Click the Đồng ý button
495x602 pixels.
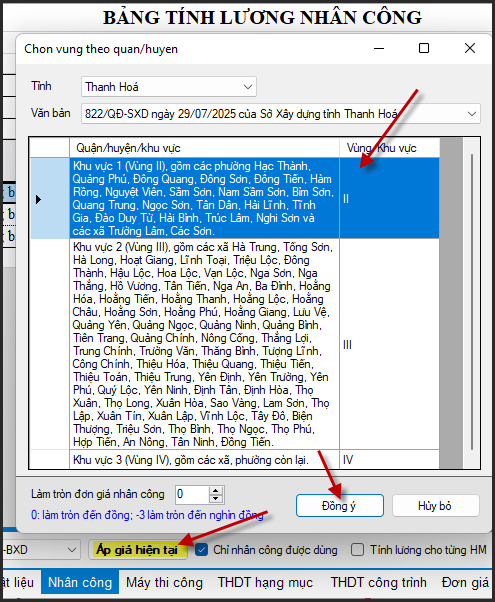click(339, 505)
